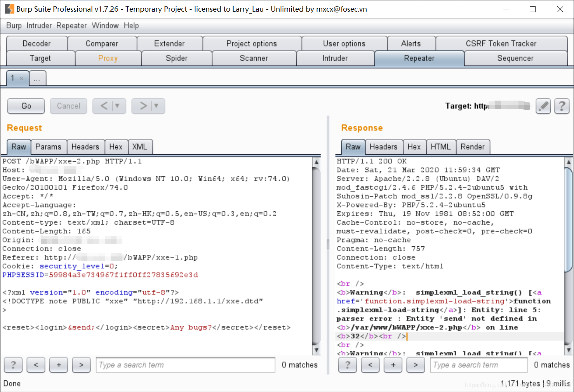Open the Project options tab
This screenshot has height=392, width=574.
[252, 44]
